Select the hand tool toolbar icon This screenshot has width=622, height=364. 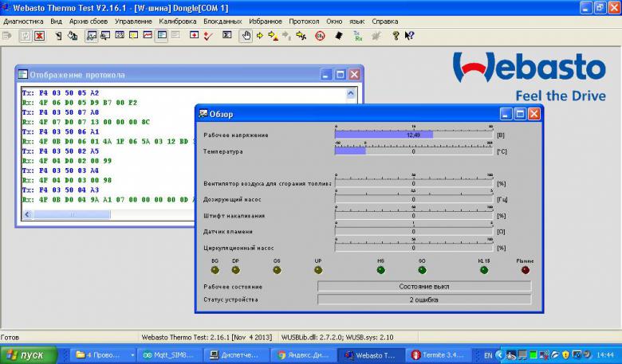click(x=246, y=36)
